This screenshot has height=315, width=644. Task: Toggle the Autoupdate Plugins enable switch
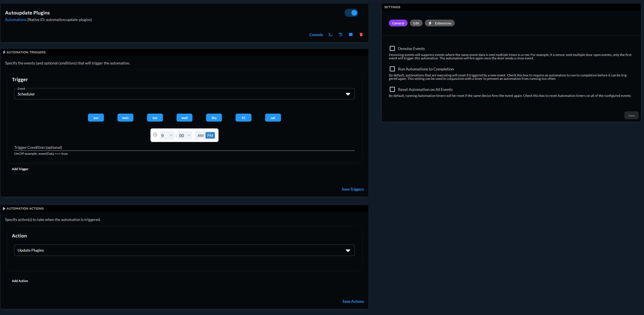(x=351, y=13)
